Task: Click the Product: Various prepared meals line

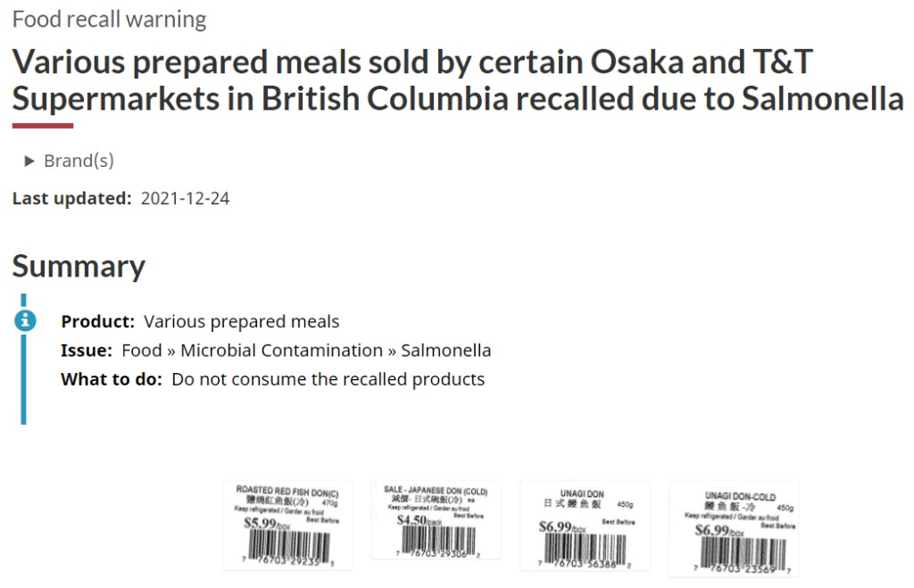Action: [200, 322]
